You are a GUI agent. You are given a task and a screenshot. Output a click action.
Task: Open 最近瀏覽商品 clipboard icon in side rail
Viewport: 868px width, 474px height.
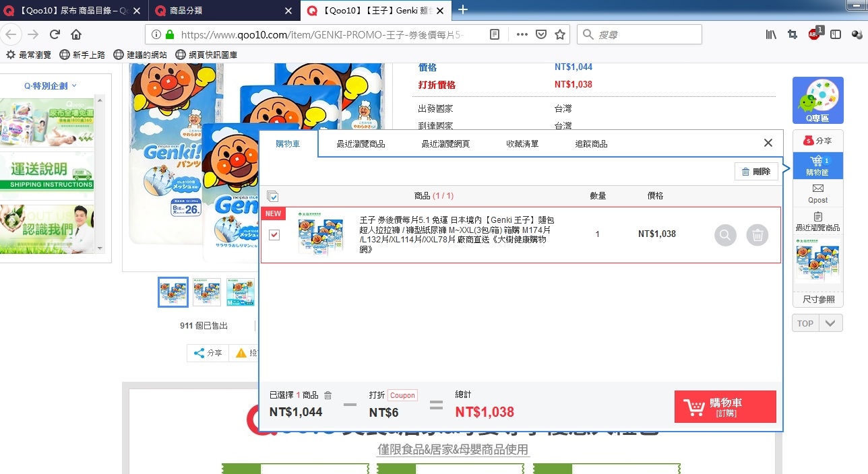[x=817, y=221]
